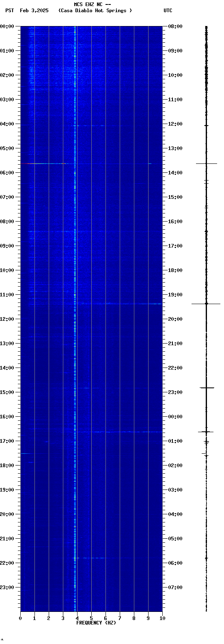Click the Casa Diablo Hot Springs label
Screen dimensions: 224x644
(95, 11)
